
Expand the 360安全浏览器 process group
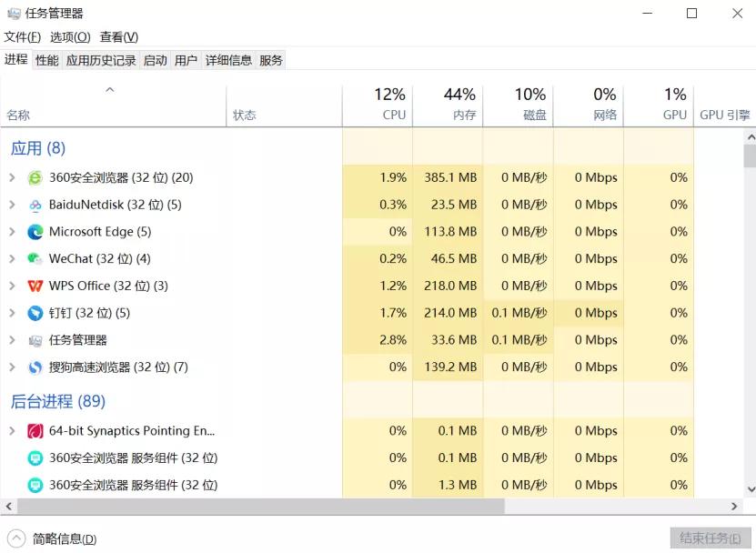tap(11, 177)
